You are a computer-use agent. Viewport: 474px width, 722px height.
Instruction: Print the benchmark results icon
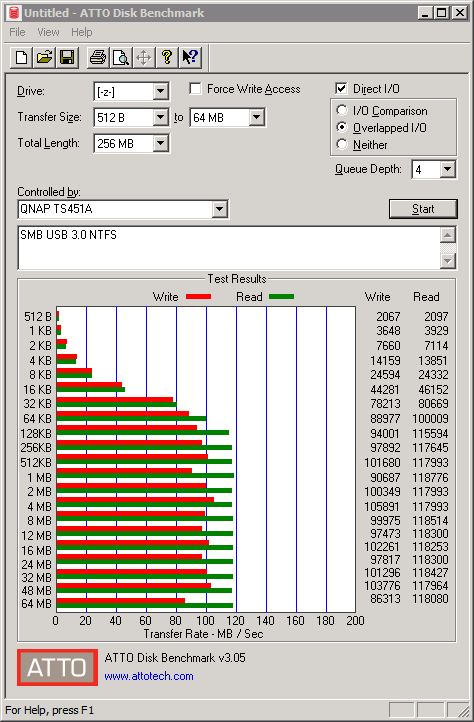[x=98, y=58]
